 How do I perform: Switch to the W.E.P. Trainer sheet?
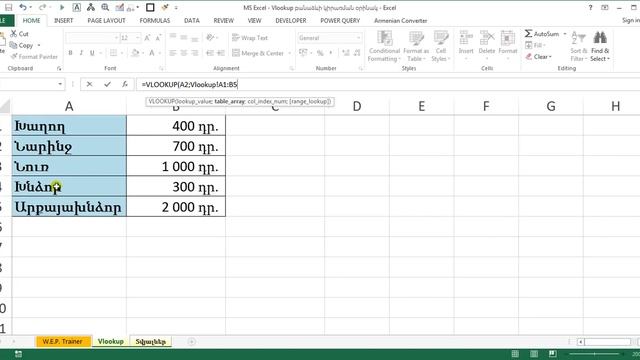pyautogui.click(x=62, y=341)
